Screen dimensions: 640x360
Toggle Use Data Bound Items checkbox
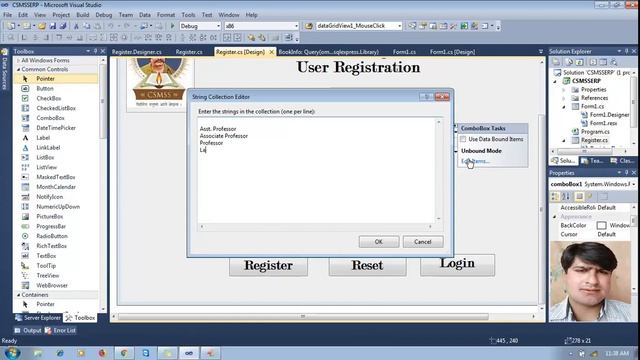(463, 139)
